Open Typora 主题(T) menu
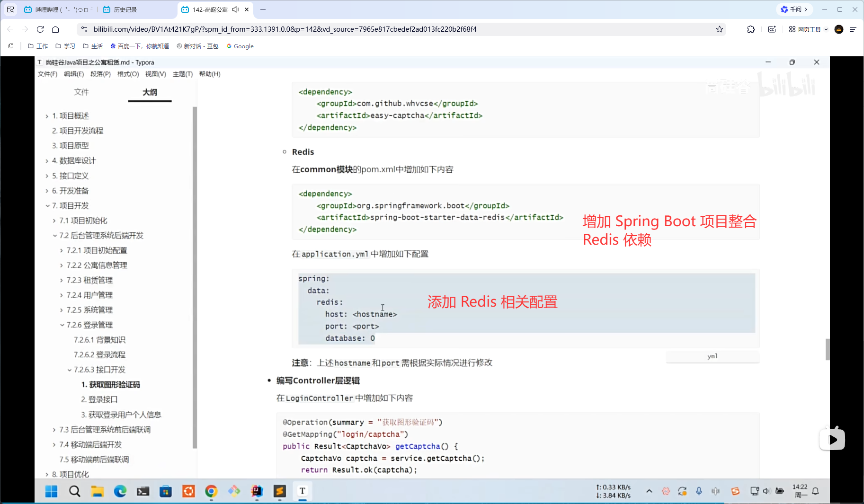864x504 pixels. pos(183,74)
